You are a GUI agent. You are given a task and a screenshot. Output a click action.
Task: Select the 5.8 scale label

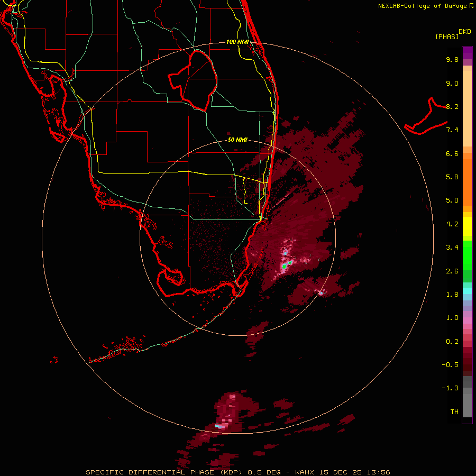tap(452, 177)
